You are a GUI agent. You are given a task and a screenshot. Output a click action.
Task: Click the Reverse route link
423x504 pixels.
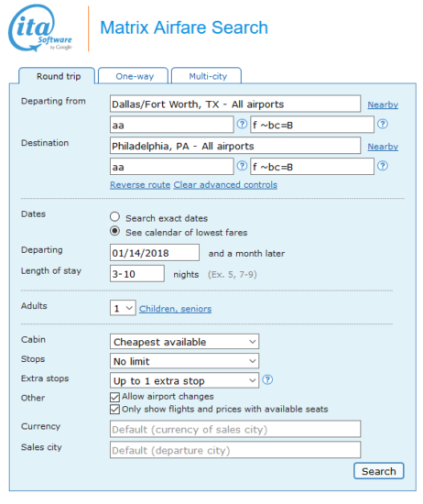coord(140,185)
